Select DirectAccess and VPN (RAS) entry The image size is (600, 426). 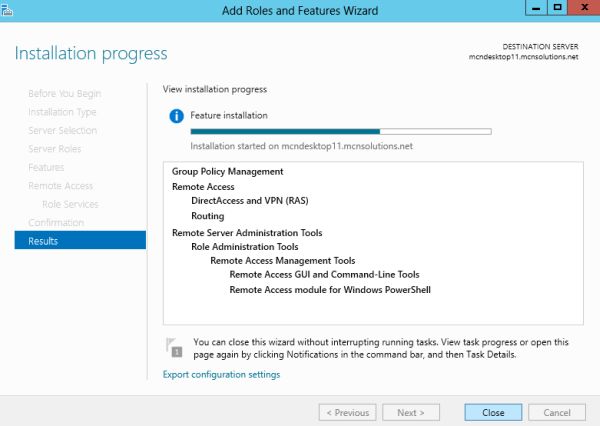click(249, 201)
